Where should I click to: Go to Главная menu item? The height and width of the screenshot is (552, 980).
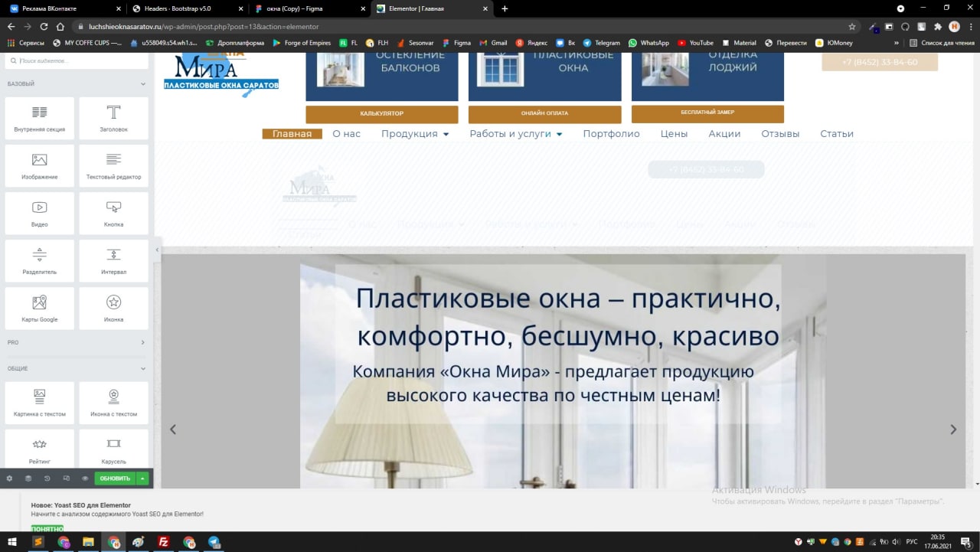point(292,133)
